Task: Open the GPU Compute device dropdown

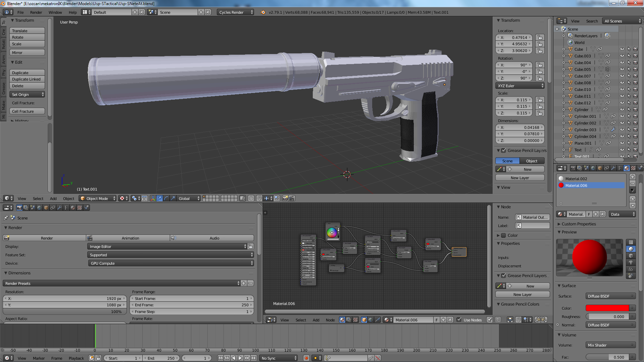Action: click(x=170, y=263)
